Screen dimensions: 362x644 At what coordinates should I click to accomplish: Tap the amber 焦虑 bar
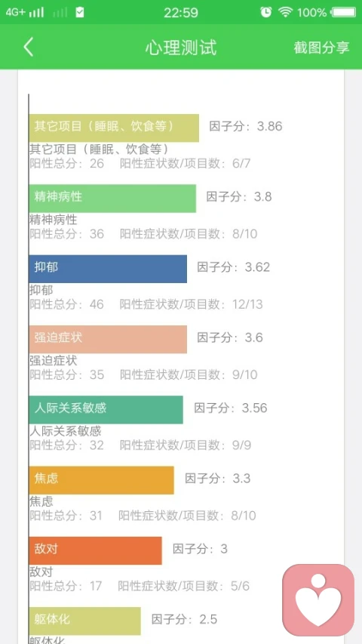pyautogui.click(x=101, y=480)
